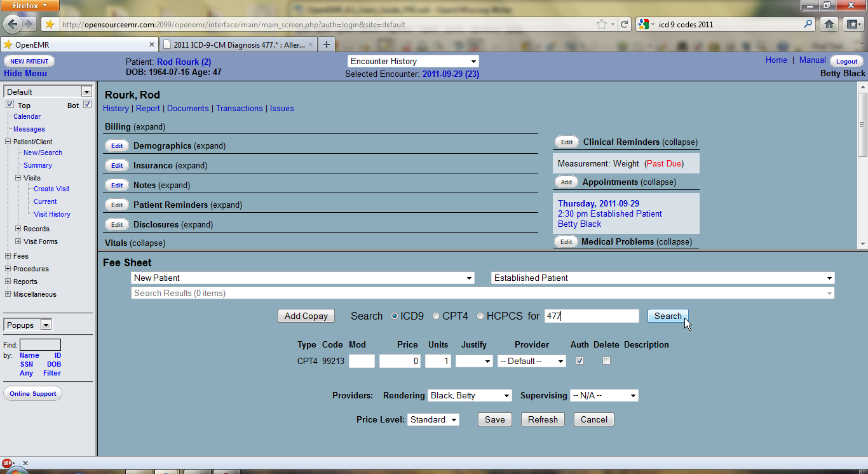Click the browser back arrow button
The height and width of the screenshot is (474, 868).
(12, 24)
